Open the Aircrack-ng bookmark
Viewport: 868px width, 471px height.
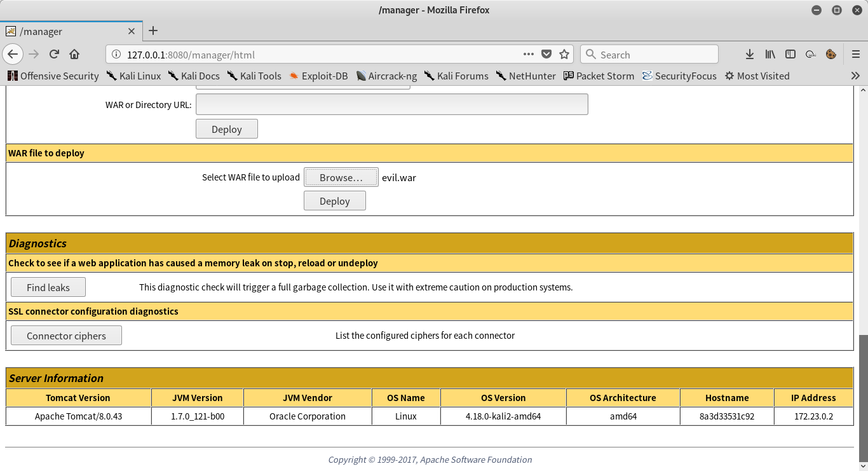point(386,76)
